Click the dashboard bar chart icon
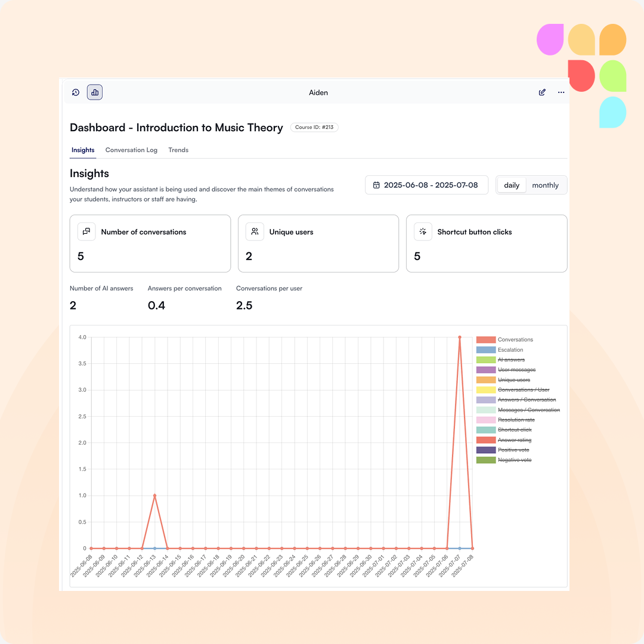This screenshot has width=644, height=644. click(95, 92)
